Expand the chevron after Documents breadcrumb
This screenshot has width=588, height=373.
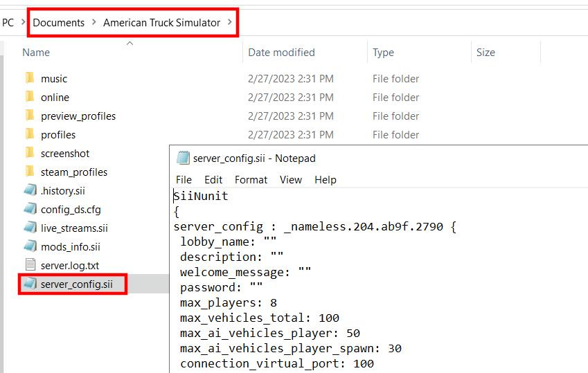pos(94,22)
